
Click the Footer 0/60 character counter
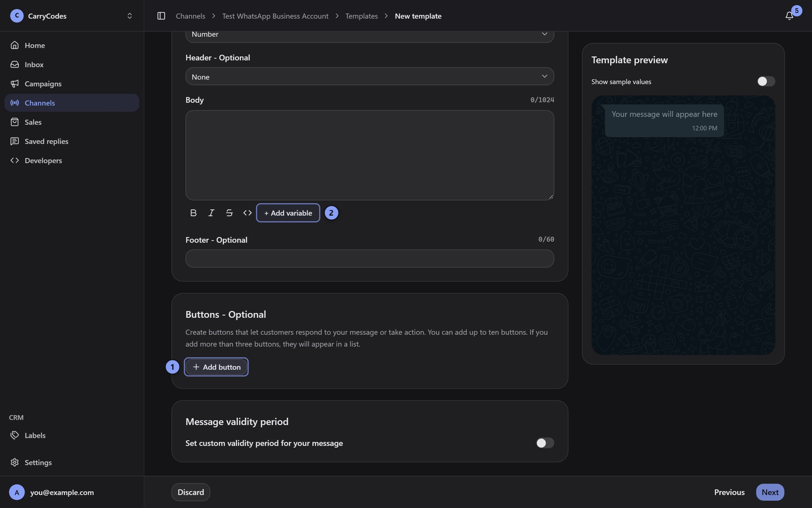(x=546, y=239)
